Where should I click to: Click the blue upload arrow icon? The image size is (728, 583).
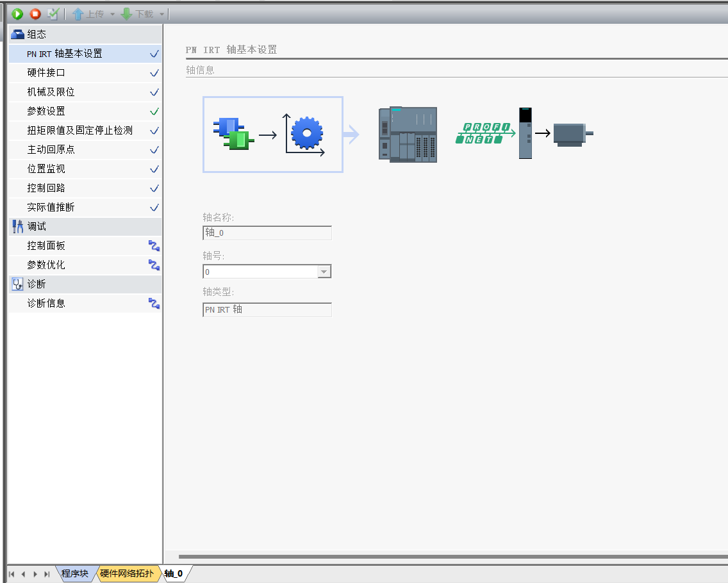point(78,14)
